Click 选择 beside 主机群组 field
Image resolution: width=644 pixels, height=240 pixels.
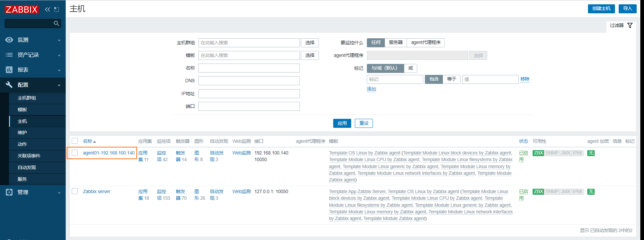[x=310, y=43]
